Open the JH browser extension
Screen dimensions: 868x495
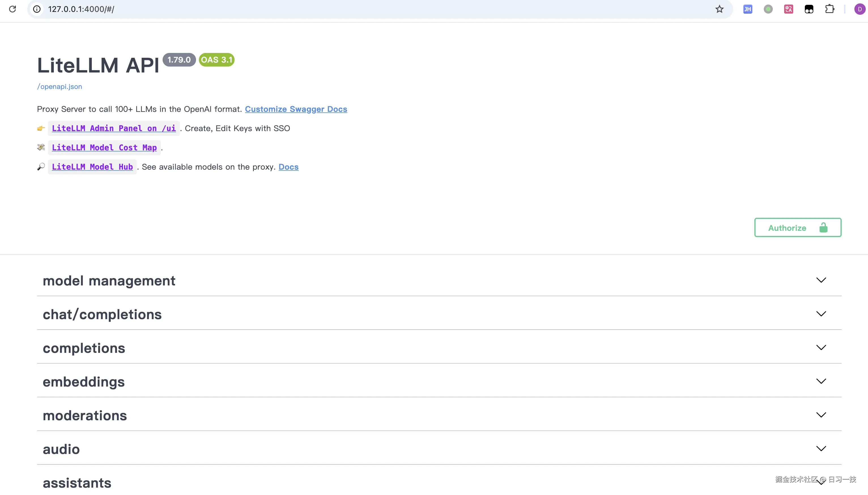click(x=747, y=9)
